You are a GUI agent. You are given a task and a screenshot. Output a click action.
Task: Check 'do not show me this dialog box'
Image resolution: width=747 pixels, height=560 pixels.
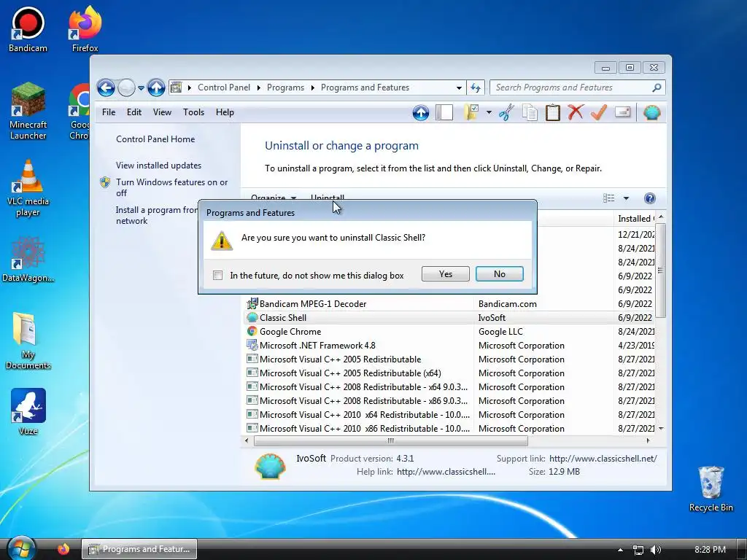(x=217, y=275)
